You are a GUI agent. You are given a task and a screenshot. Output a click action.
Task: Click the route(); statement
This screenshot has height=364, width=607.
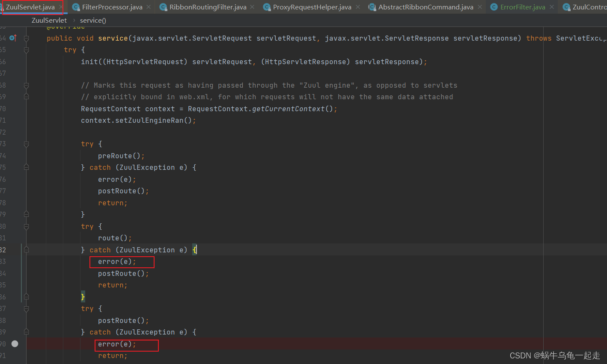click(115, 238)
